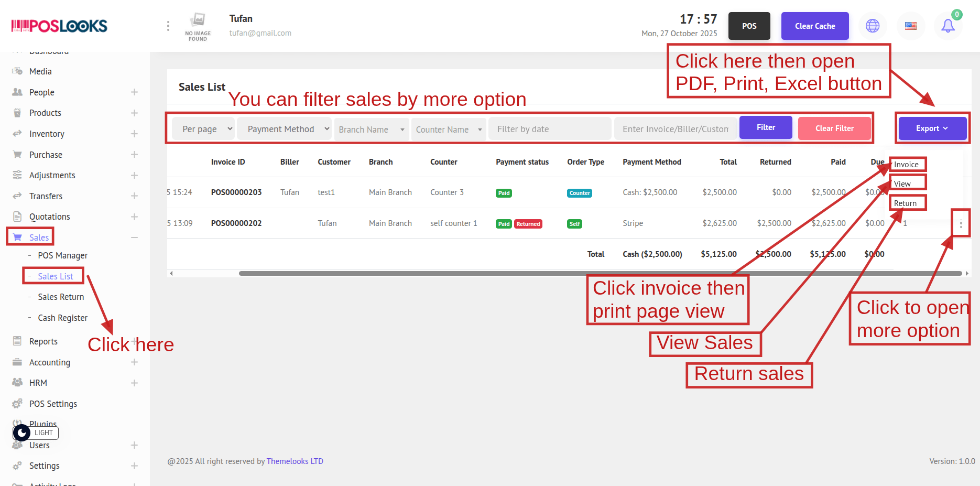Open the globe language icon
The width and height of the screenshot is (980, 486).
[x=873, y=26]
